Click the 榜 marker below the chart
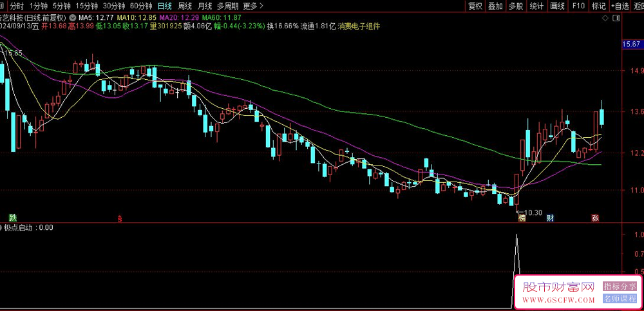The width and height of the screenshot is (644, 311). (522, 218)
